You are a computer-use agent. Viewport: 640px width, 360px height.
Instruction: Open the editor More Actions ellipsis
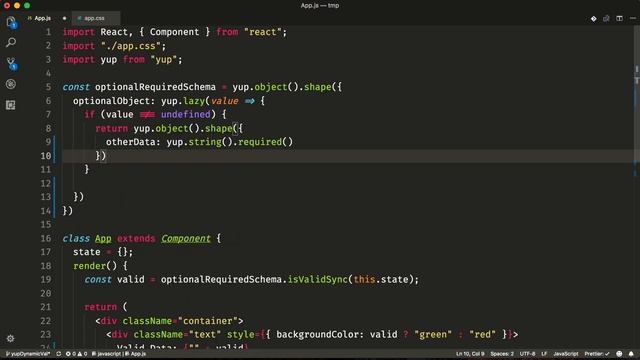point(633,18)
